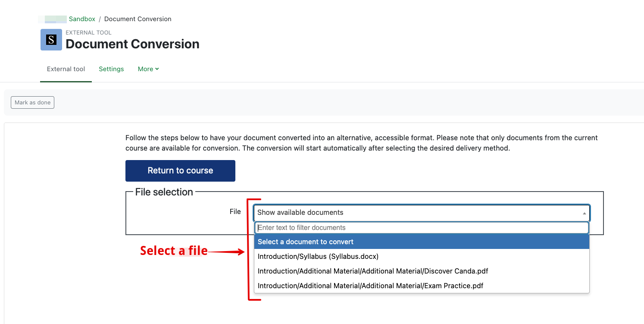Click the chevron next to More

(157, 69)
